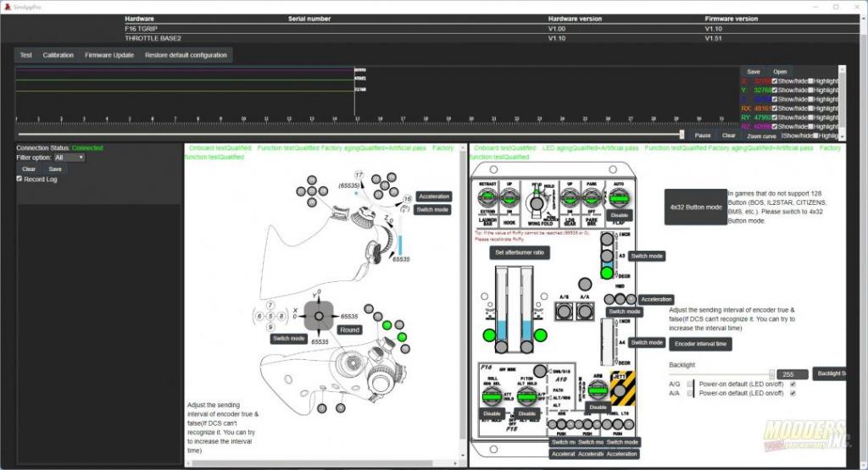The image size is (868, 470).
Task: Click the PITCH ALT HOLD autopilot switch
Action: pyautogui.click(x=526, y=396)
